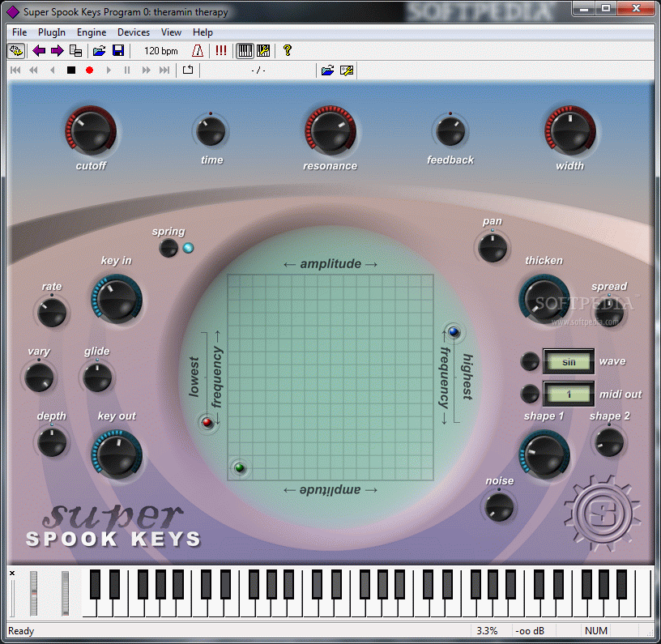Save bank with floppy disk icon
The image size is (661, 644).
pyautogui.click(x=118, y=51)
